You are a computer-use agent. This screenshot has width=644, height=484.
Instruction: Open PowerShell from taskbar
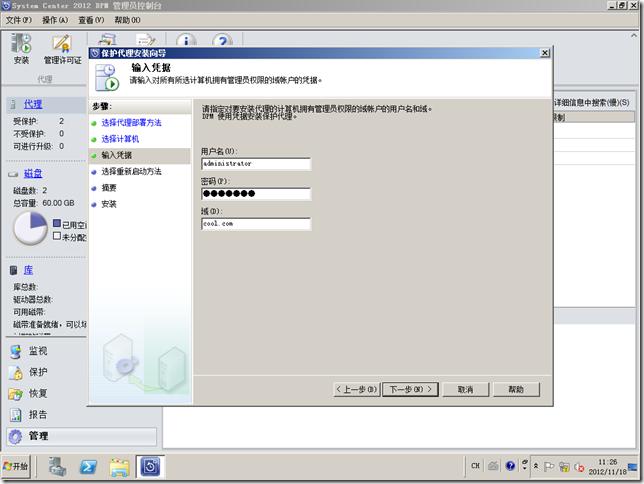click(x=88, y=467)
